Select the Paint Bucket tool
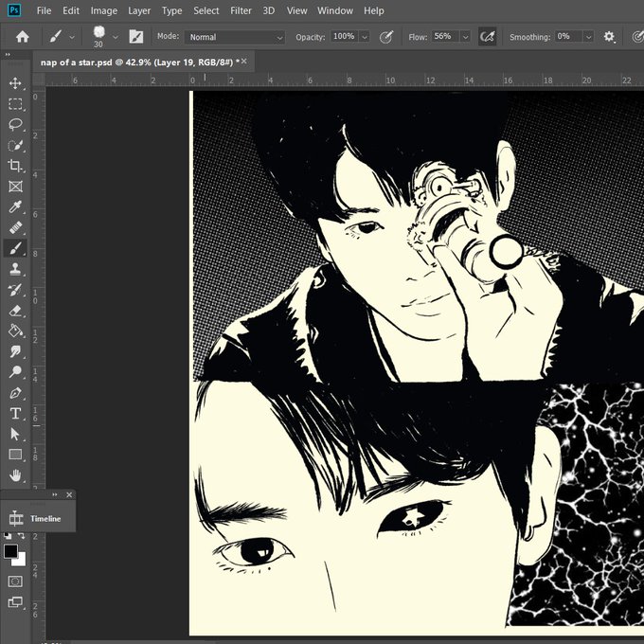The height and width of the screenshot is (644, 644). [15, 331]
